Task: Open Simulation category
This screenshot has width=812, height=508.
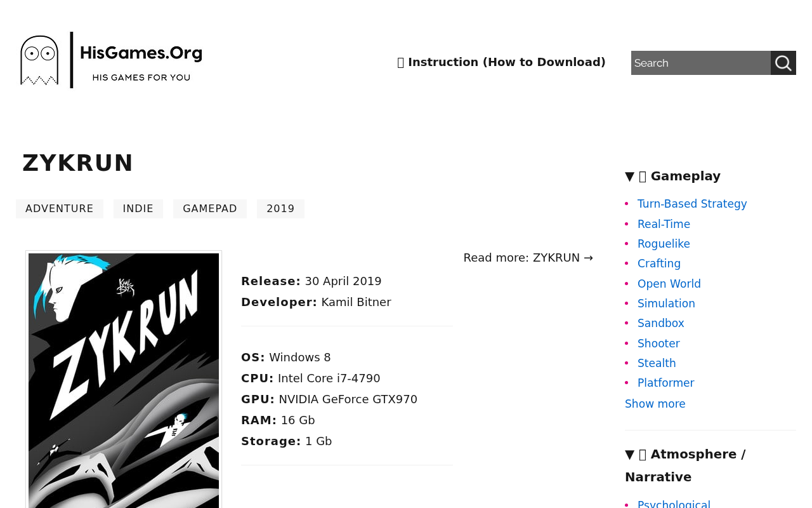Action: [666, 304]
